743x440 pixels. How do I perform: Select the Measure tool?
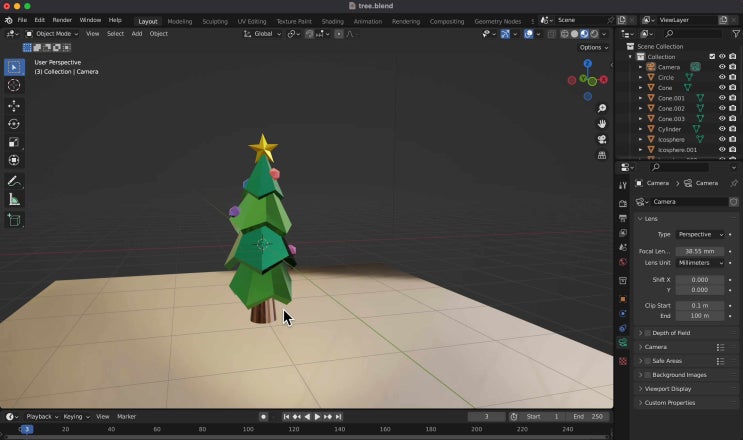(14, 200)
